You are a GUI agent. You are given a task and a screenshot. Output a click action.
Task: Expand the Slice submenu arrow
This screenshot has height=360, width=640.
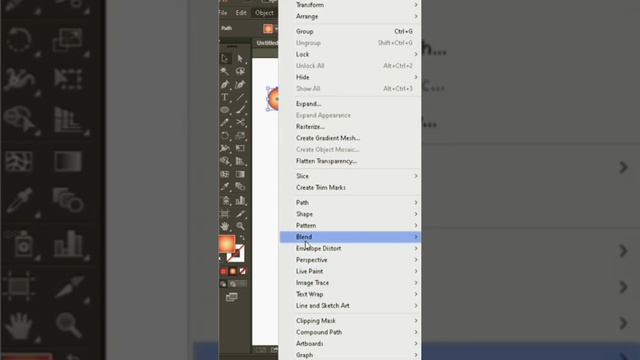(x=416, y=176)
